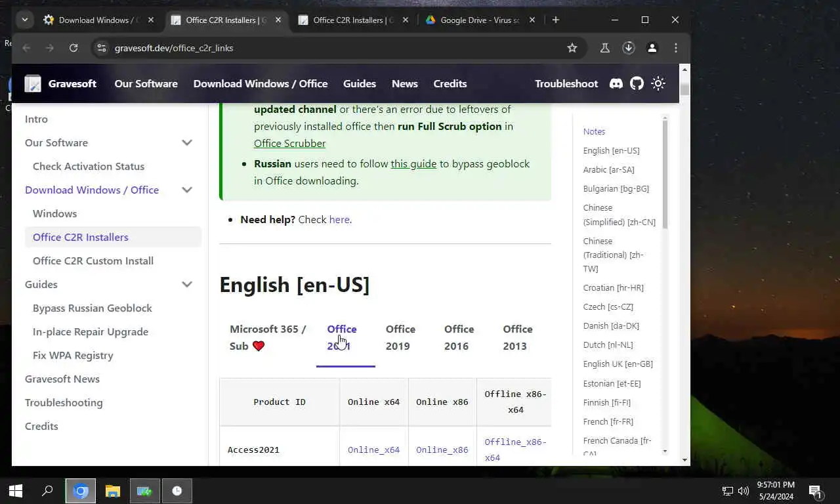Open Troubleshooting sidebar item
This screenshot has width=840, height=504.
(64, 402)
